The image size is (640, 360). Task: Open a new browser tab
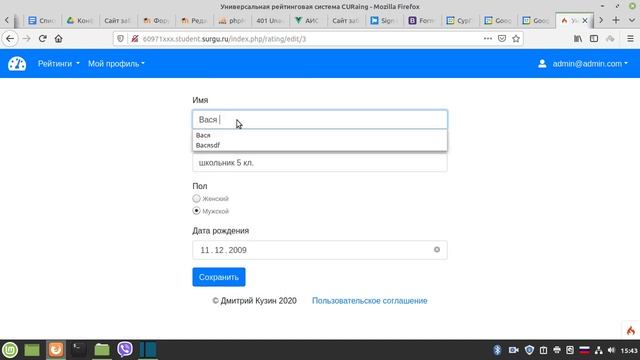click(616, 20)
